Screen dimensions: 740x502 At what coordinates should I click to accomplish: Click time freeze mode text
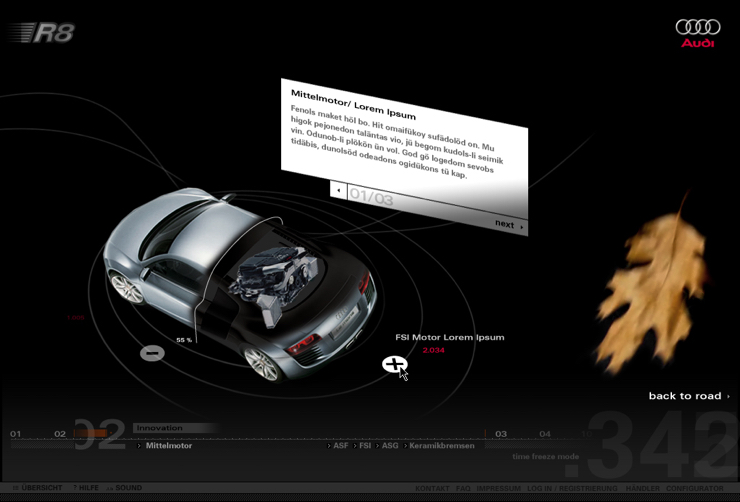tap(546, 456)
